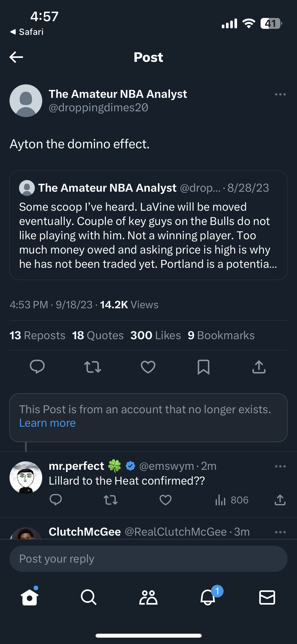Repost the Ayton domino effect post
The image size is (297, 644).
93,367
